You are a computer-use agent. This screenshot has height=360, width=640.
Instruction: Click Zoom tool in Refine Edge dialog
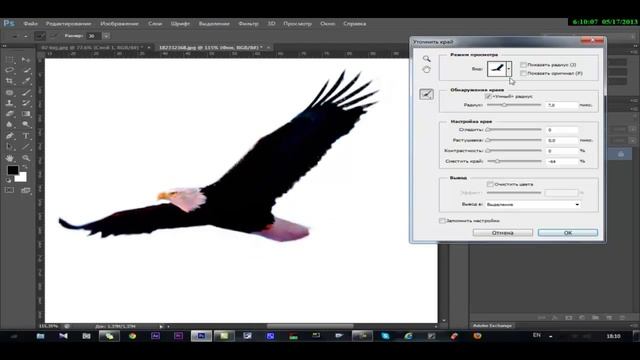[427, 59]
